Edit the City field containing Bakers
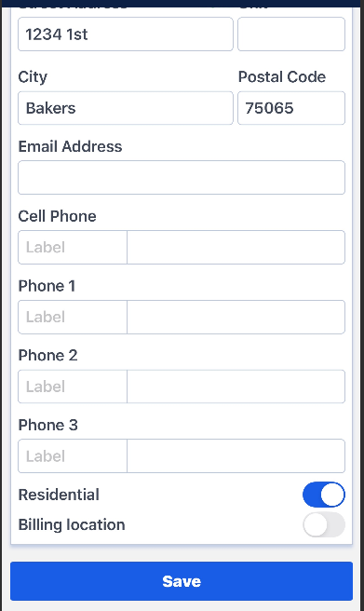The height and width of the screenshot is (611, 364). pos(126,108)
